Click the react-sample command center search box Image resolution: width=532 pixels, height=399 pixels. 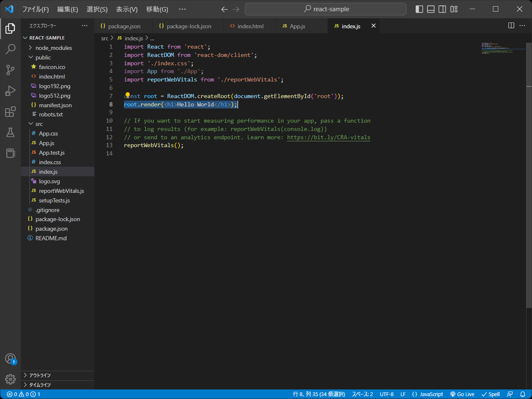(325, 9)
